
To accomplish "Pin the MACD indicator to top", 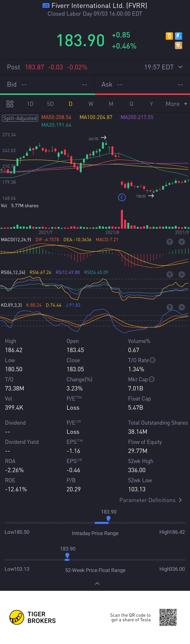I will click(170, 242).
